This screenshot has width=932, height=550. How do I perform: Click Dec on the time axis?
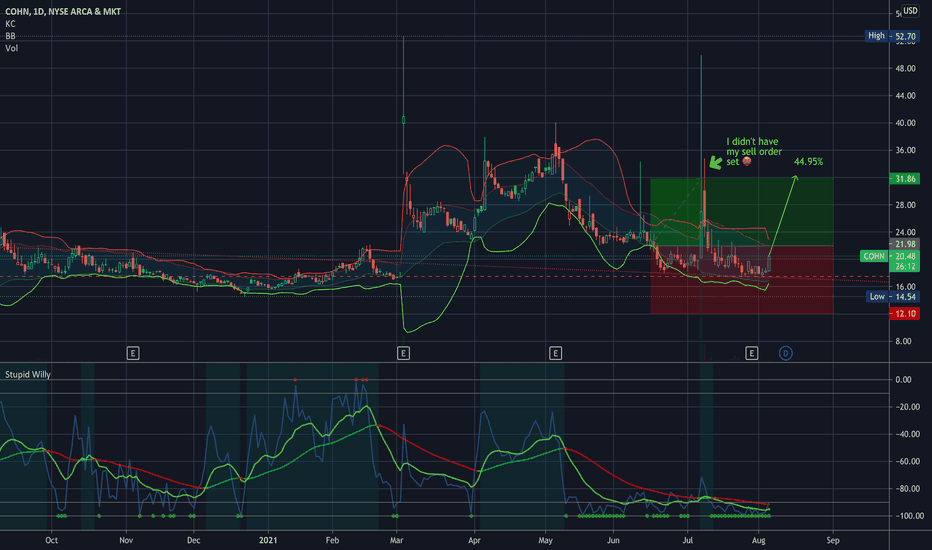coord(194,540)
